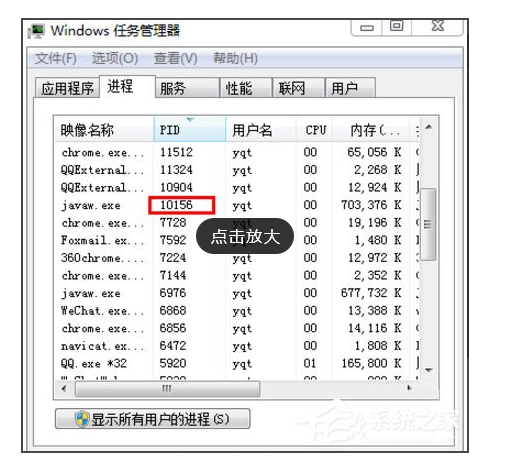
Task: Select QQExternal row with PID 11324
Action: [236, 170]
